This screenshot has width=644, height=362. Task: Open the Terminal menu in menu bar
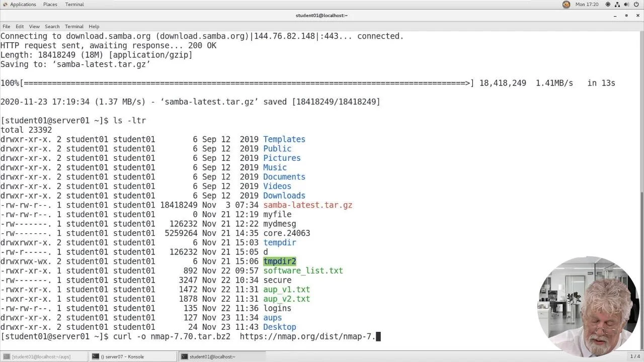pyautogui.click(x=74, y=26)
